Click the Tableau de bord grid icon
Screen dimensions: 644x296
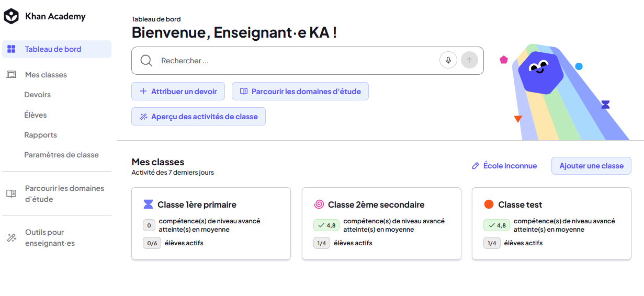click(11, 49)
